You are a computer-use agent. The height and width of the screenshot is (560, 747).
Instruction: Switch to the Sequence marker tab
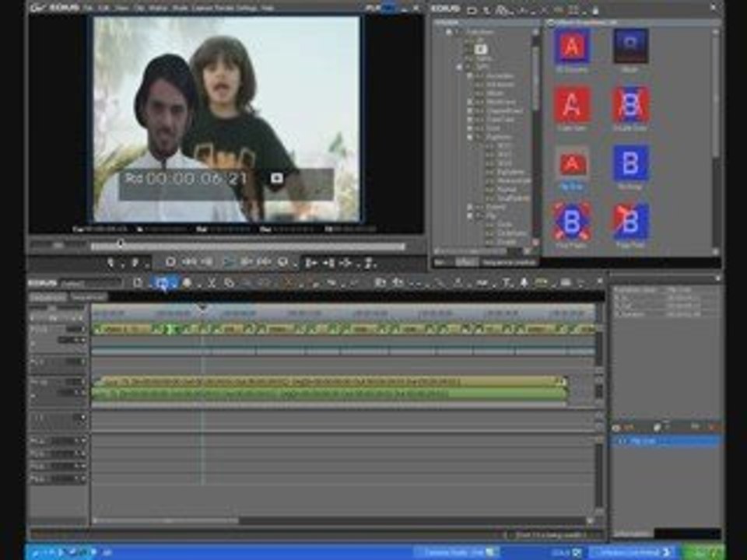509,262
